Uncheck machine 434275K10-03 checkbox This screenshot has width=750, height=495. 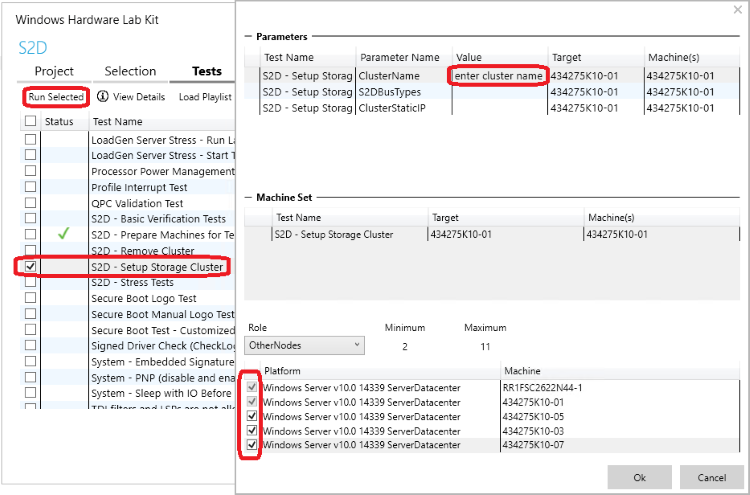pos(252,430)
